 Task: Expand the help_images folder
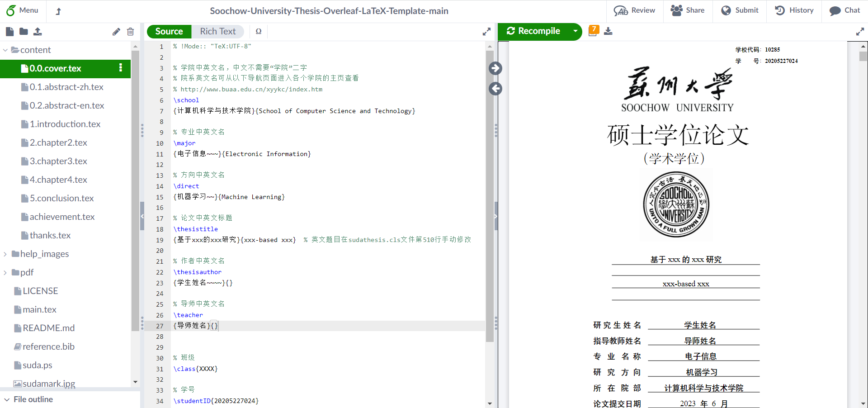5,254
